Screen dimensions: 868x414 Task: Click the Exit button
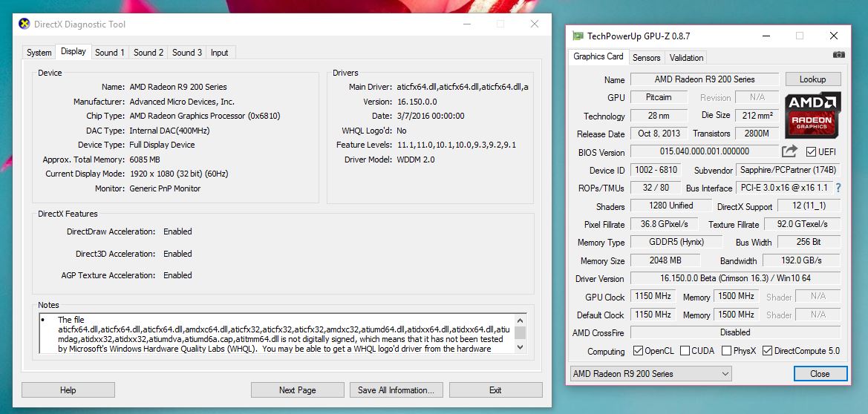[x=495, y=390]
